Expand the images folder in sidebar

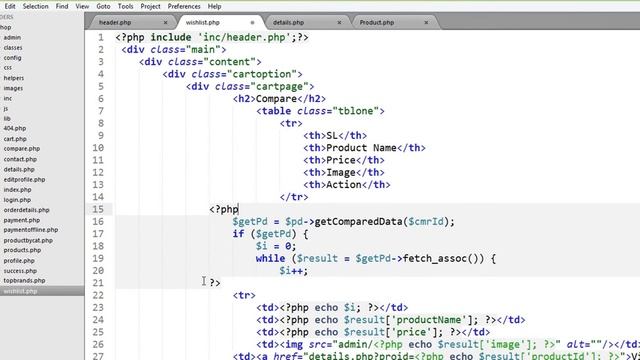13,88
